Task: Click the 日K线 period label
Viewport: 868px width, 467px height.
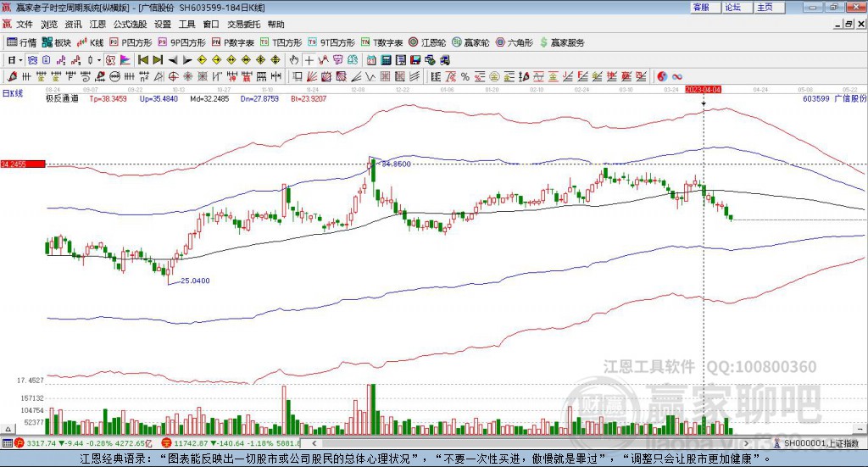Action: click(13, 93)
